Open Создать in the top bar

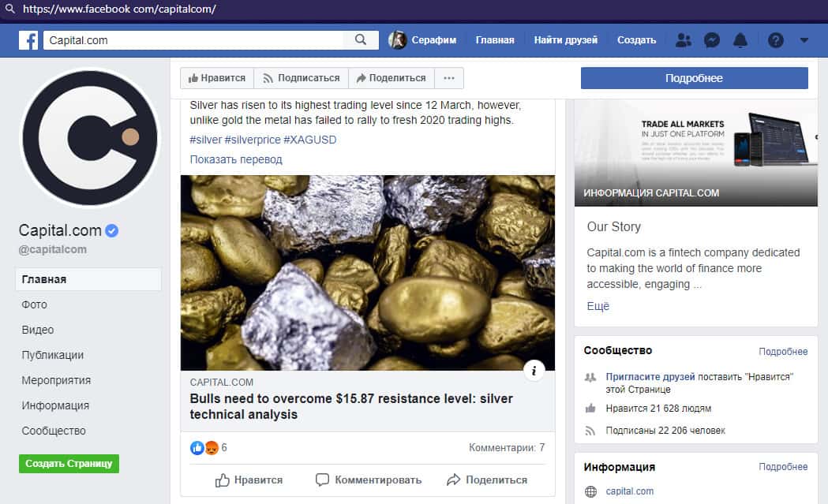click(636, 40)
